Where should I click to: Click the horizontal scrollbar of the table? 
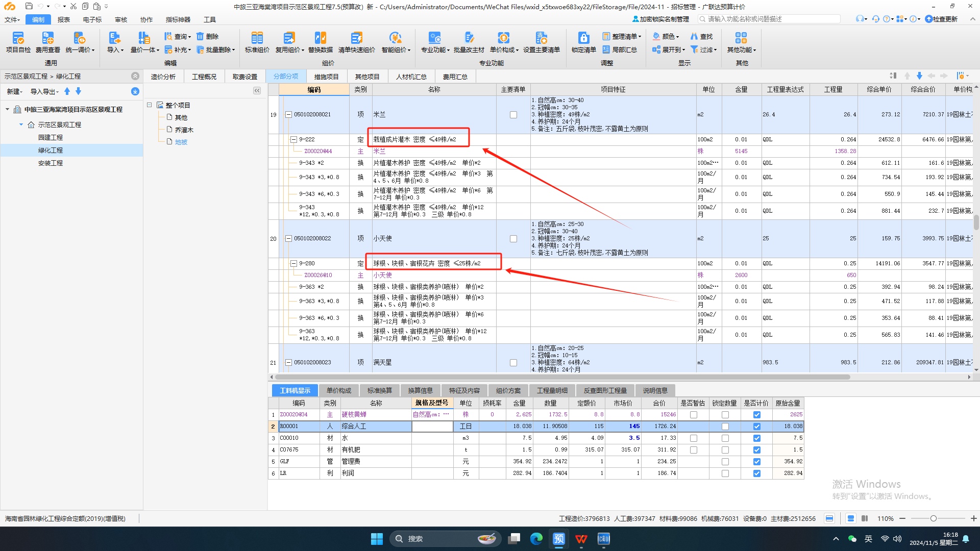coord(562,377)
